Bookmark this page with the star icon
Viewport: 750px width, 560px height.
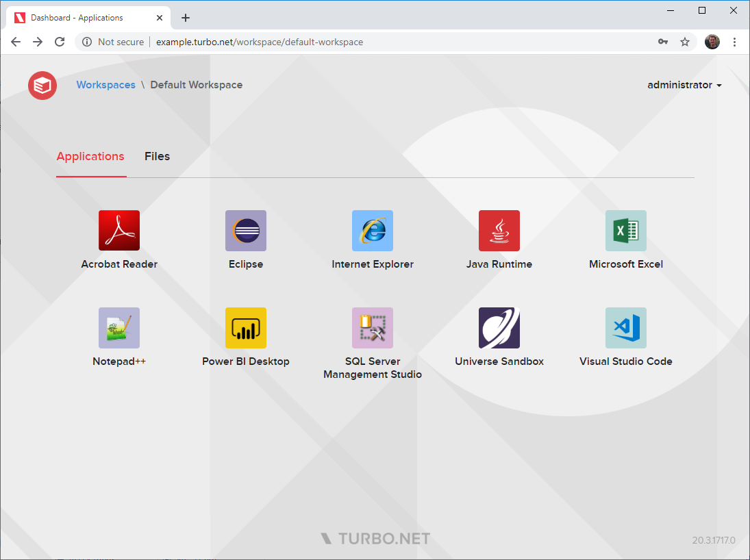click(x=685, y=42)
